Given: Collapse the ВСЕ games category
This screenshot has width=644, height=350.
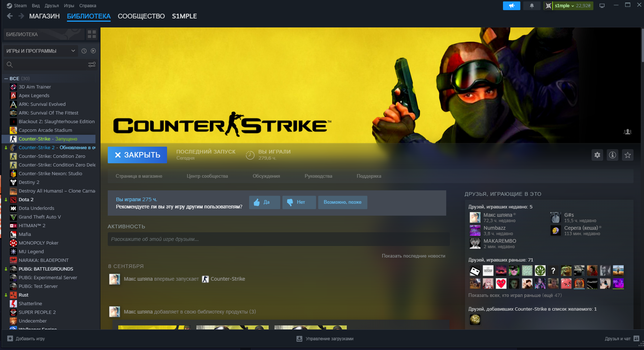Looking at the screenshot, I should (6, 79).
